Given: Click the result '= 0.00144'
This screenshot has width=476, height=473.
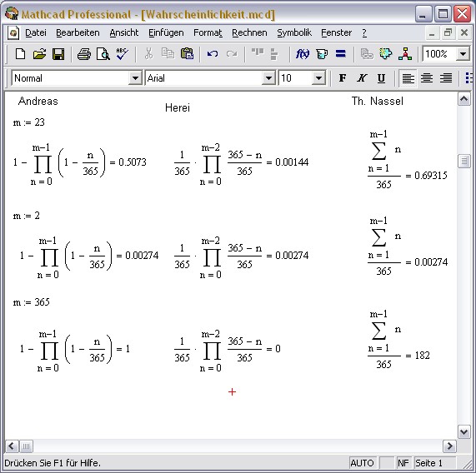Looking at the screenshot, I should pyautogui.click(x=287, y=162).
